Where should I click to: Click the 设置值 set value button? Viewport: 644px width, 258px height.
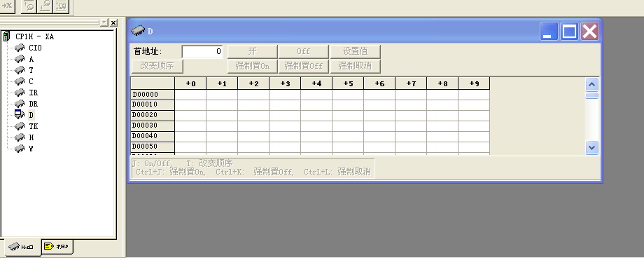[356, 51]
